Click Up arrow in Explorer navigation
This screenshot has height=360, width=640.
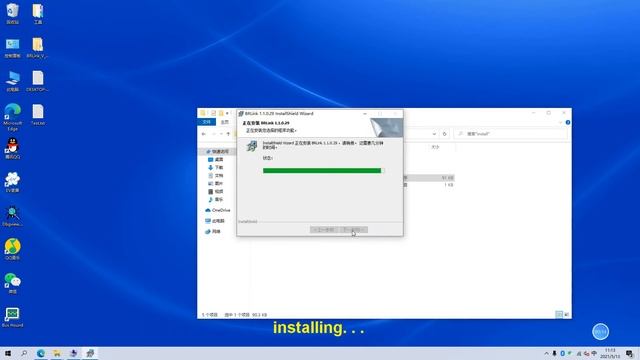pos(228,134)
